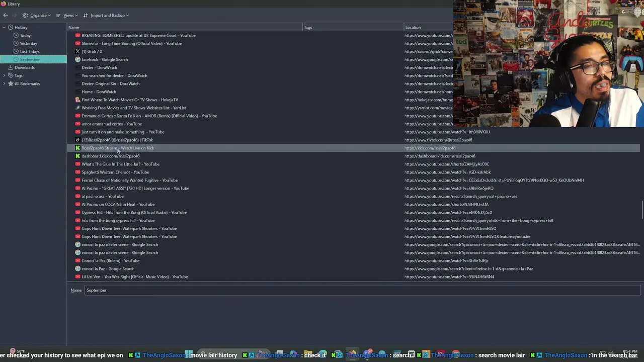
Task: Select All Bookmarks in the sidebar
Action: 27,83
